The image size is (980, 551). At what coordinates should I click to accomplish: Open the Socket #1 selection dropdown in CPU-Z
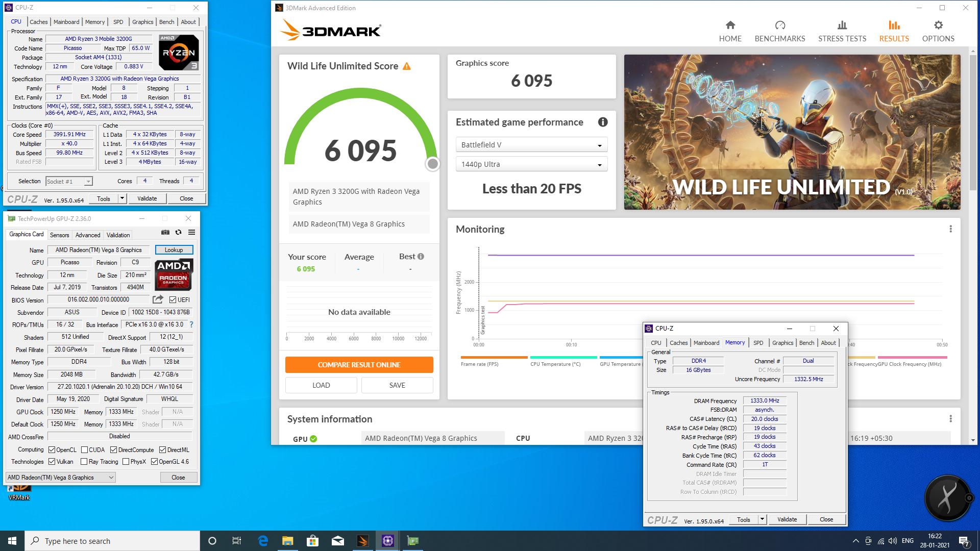pos(69,181)
